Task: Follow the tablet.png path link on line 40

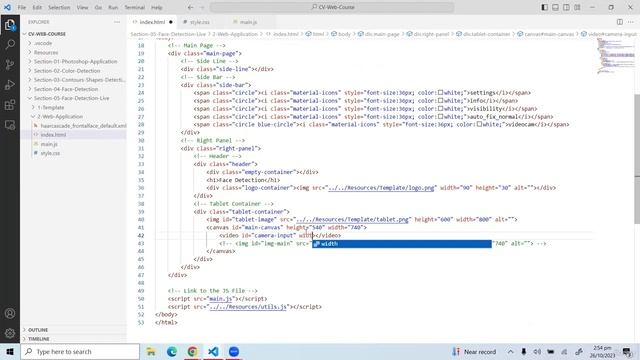Action: [x=352, y=220]
